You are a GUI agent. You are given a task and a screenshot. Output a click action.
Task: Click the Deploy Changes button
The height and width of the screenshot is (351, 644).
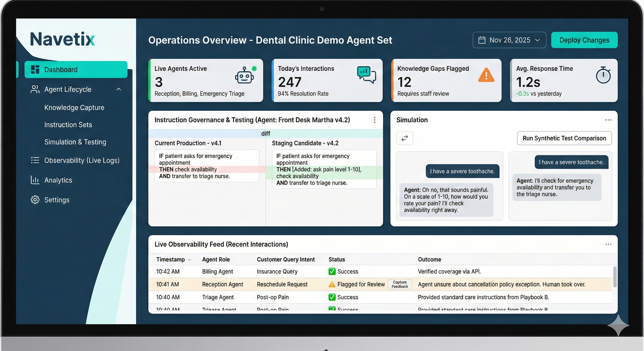pos(585,40)
